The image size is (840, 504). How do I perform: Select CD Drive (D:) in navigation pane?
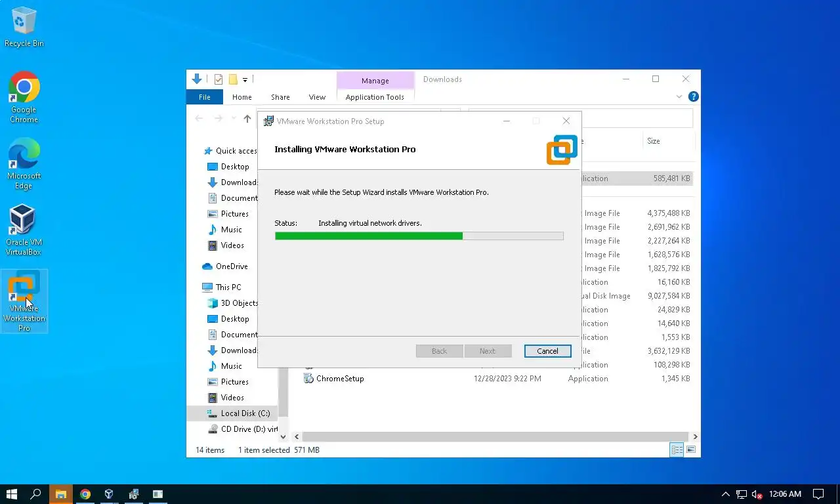tap(242, 429)
